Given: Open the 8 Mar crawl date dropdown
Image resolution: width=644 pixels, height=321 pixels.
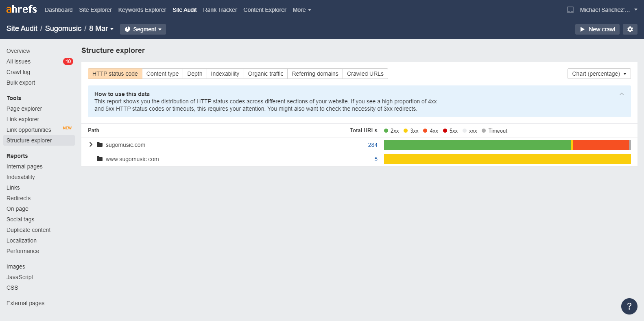Looking at the screenshot, I should pyautogui.click(x=101, y=28).
